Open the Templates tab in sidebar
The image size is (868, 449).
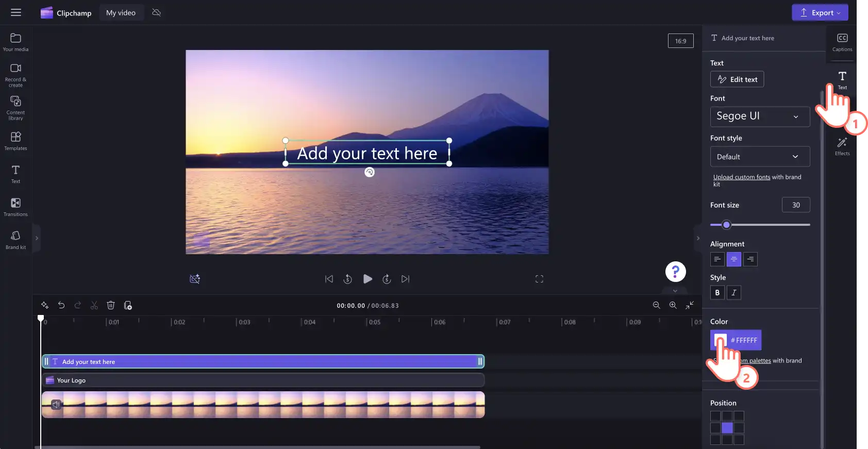pyautogui.click(x=15, y=141)
